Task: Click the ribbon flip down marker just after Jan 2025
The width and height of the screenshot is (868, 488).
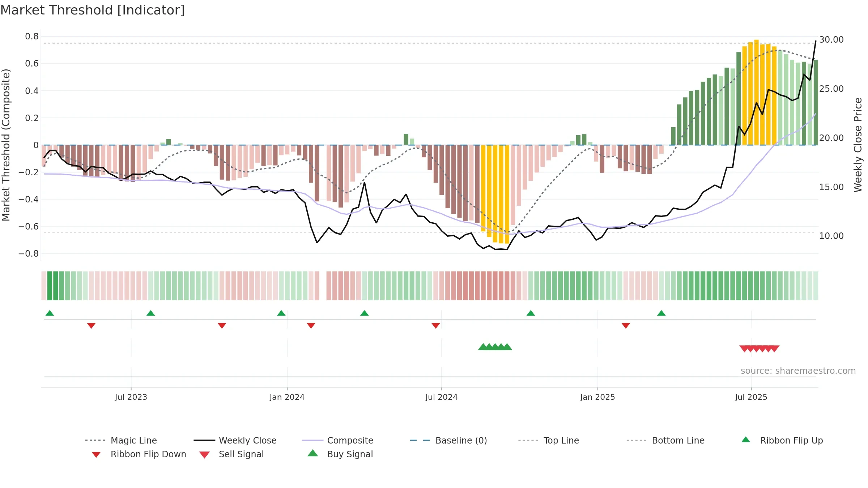Action: point(626,326)
